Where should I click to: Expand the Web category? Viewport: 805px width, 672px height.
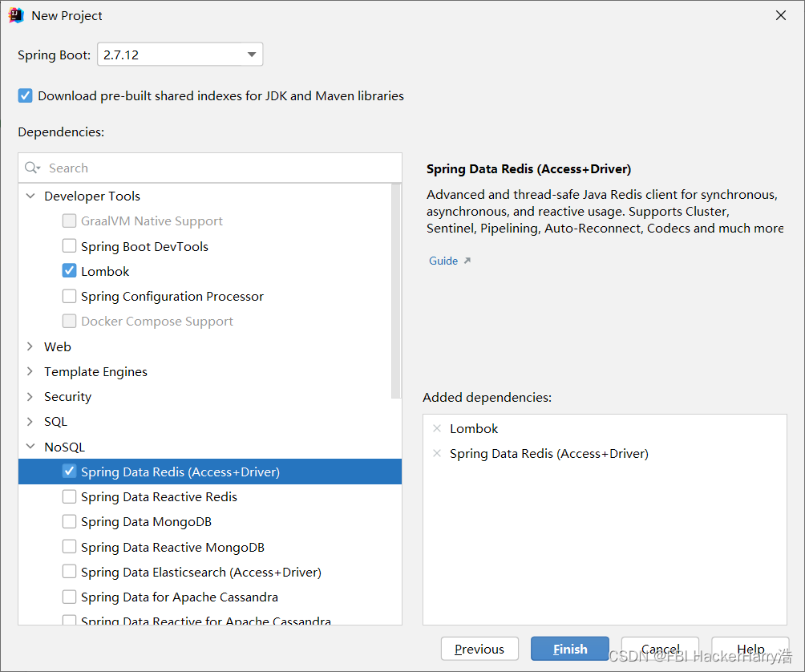coord(30,346)
